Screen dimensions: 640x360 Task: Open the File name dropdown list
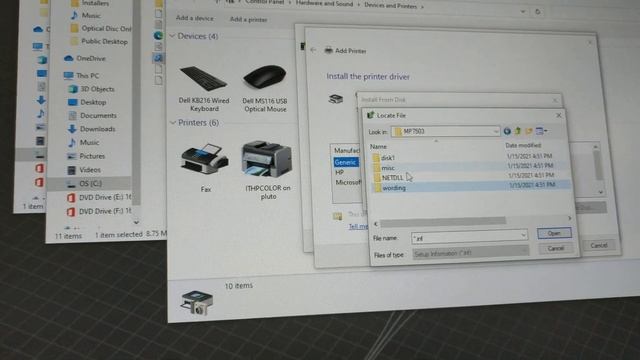point(523,235)
